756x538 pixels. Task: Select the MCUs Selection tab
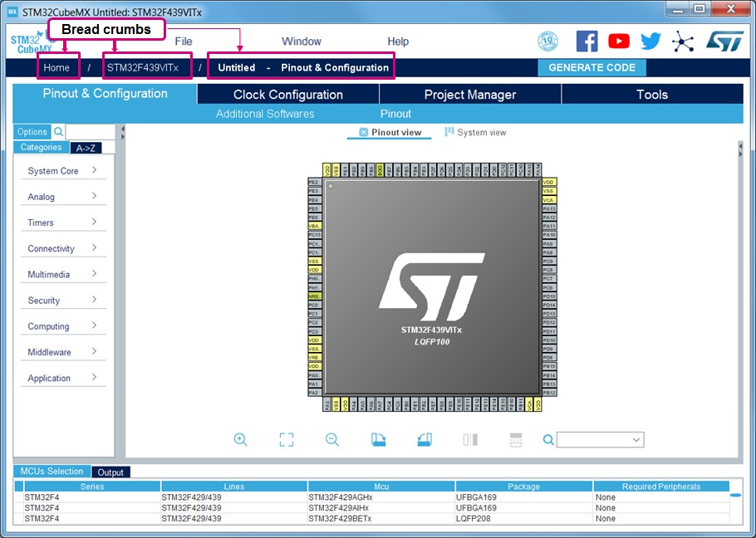52,471
